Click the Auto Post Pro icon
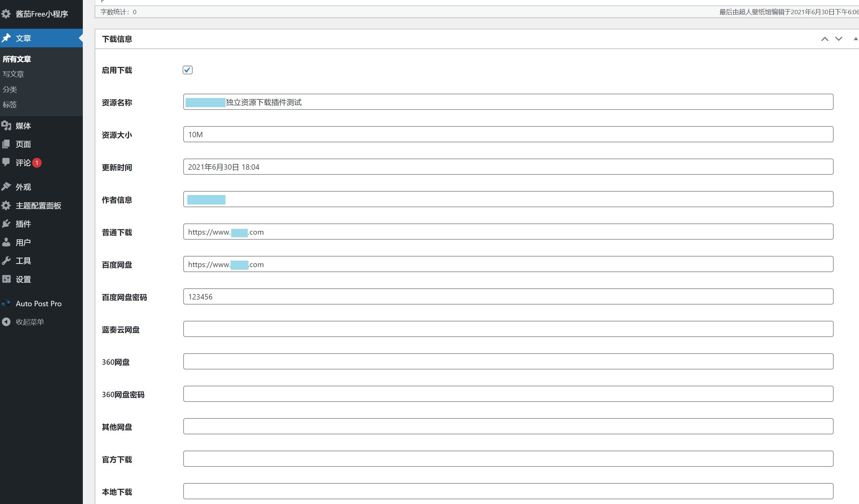 coord(6,303)
